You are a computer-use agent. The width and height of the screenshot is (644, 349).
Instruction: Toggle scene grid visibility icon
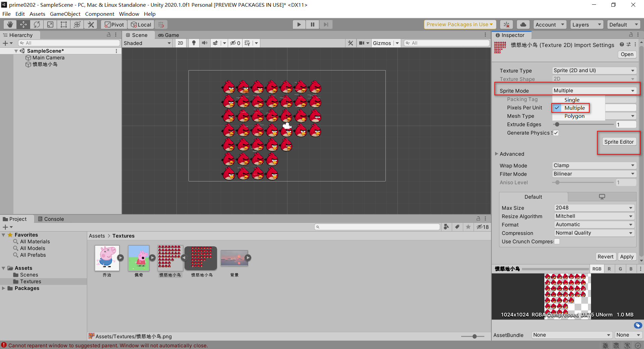point(247,43)
